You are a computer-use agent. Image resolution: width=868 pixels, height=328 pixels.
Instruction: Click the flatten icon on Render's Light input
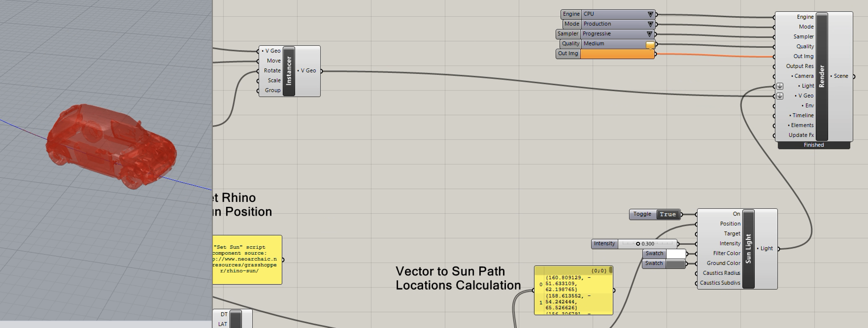pyautogui.click(x=780, y=86)
